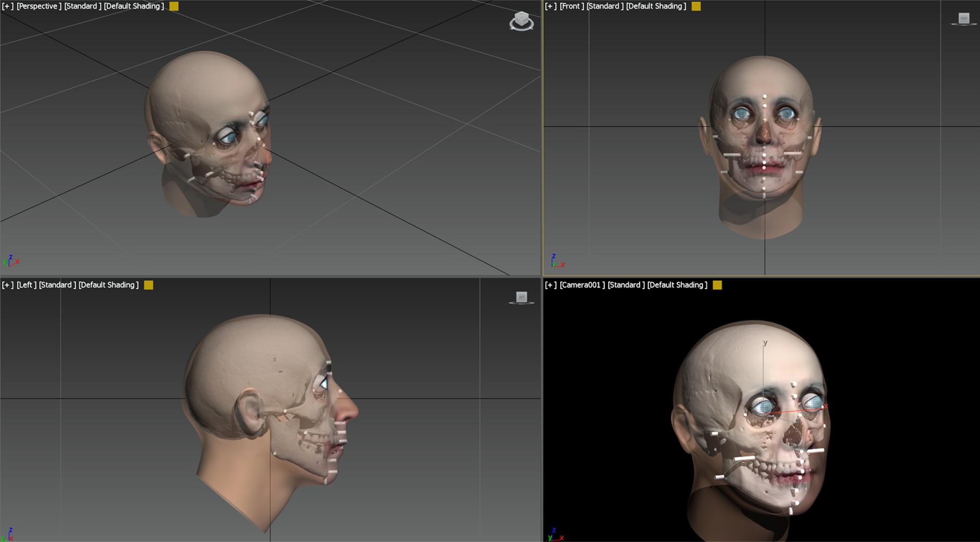Open the [Perspective] point-of-view menu

[x=39, y=7]
